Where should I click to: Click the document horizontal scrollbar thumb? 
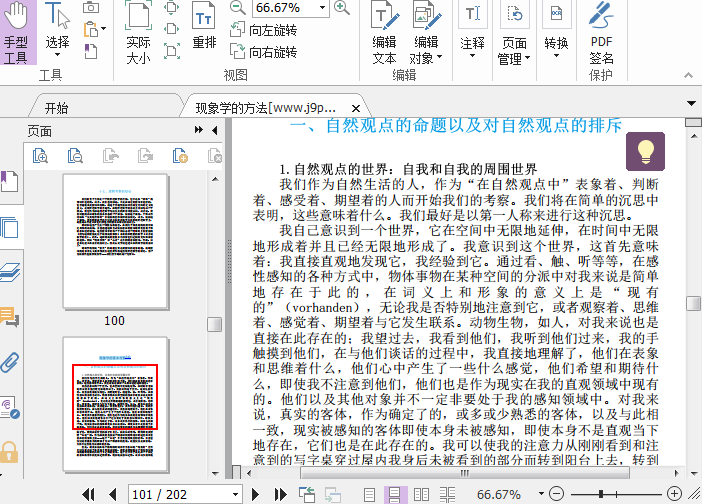pyautogui.click(x=465, y=473)
